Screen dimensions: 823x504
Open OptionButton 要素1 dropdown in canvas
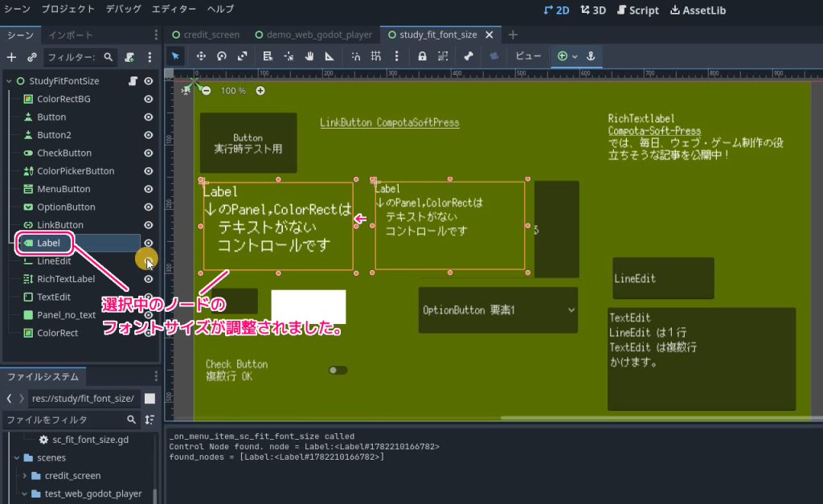click(498, 310)
